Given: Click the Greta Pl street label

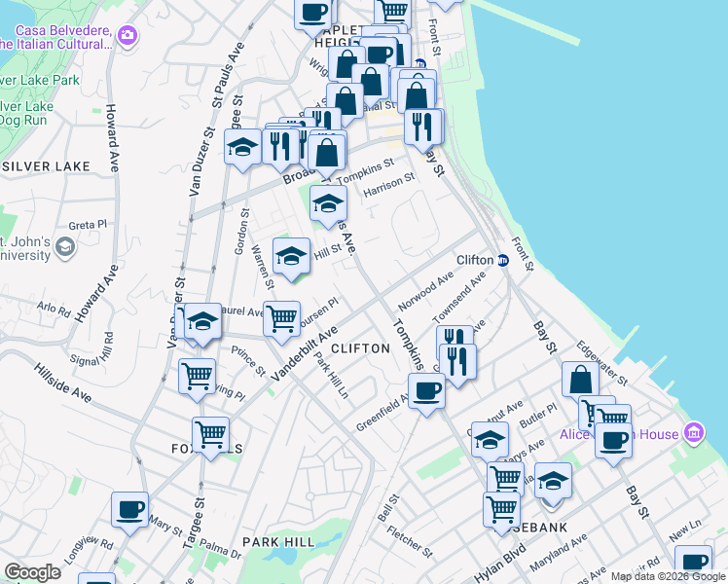Looking at the screenshot, I should coord(88,225).
